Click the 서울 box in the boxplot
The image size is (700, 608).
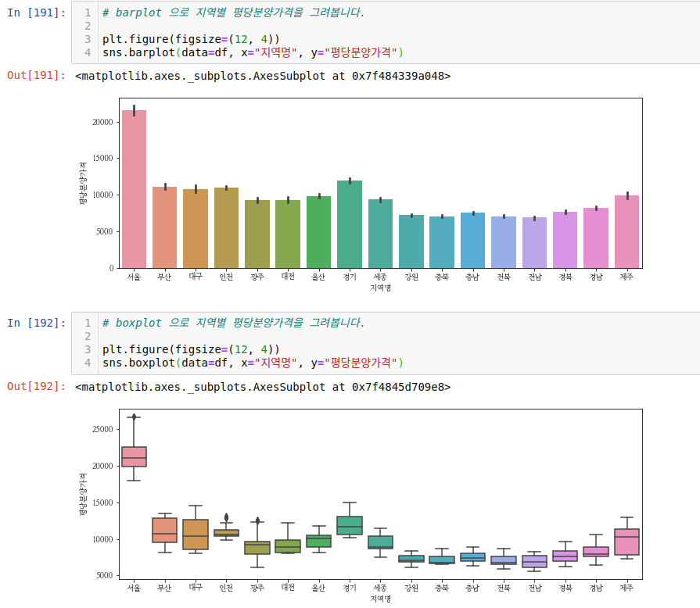click(134, 456)
